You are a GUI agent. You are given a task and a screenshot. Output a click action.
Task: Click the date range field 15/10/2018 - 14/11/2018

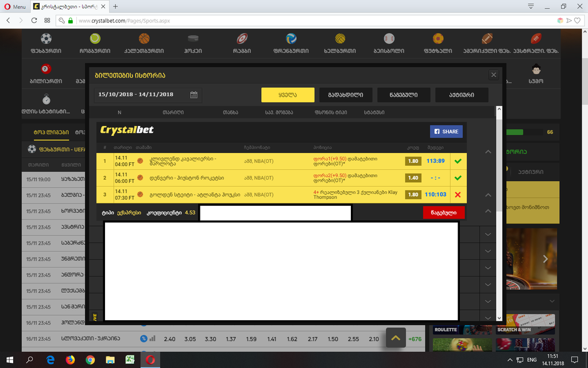[148, 95]
